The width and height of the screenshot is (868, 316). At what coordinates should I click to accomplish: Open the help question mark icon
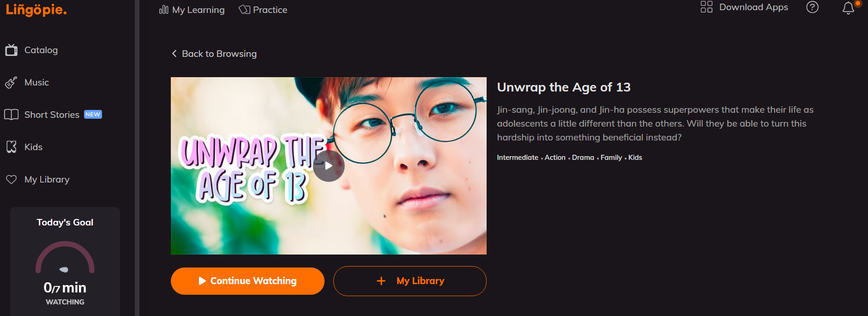[812, 7]
